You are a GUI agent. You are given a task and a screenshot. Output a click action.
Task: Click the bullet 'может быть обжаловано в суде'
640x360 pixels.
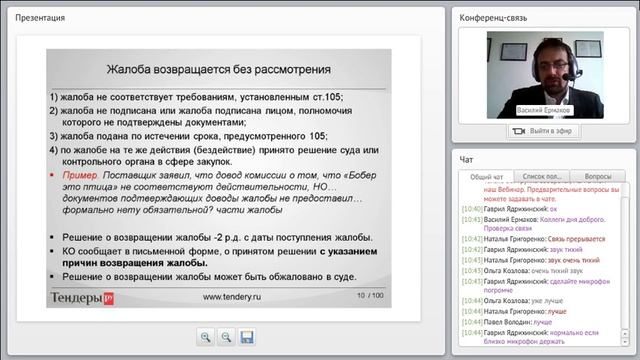pyautogui.click(x=209, y=277)
